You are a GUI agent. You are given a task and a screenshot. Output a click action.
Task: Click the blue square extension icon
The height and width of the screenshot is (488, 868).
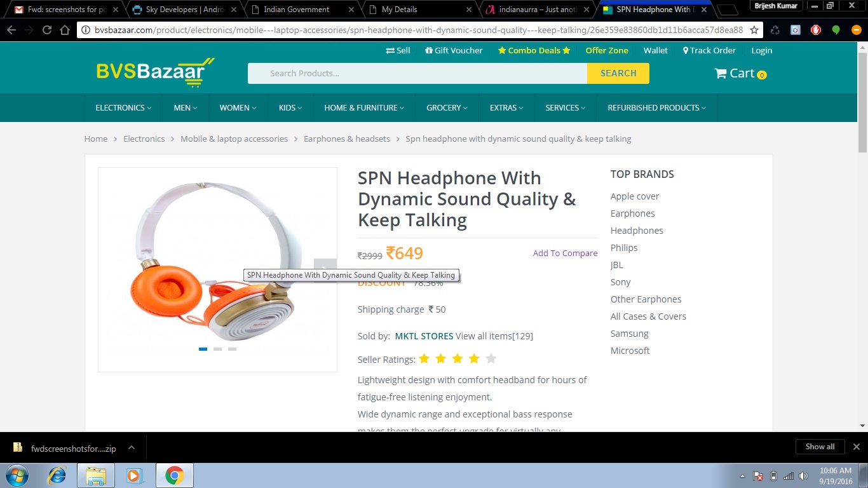click(796, 30)
